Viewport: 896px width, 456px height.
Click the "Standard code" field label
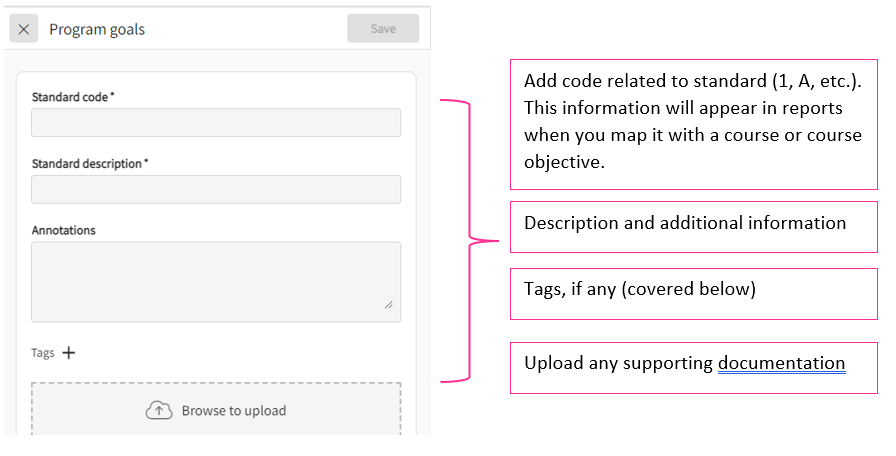point(71,97)
